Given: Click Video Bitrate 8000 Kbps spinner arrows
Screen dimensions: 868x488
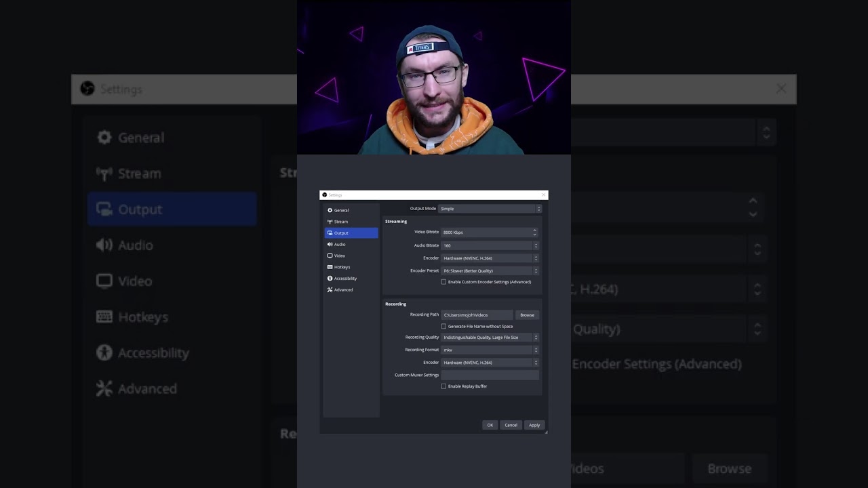Looking at the screenshot, I should click(535, 232).
